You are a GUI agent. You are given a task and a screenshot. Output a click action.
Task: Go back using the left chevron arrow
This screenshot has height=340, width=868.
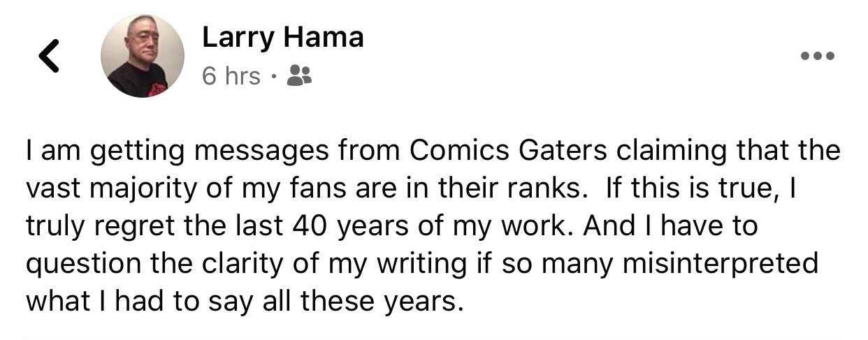pos(49,56)
